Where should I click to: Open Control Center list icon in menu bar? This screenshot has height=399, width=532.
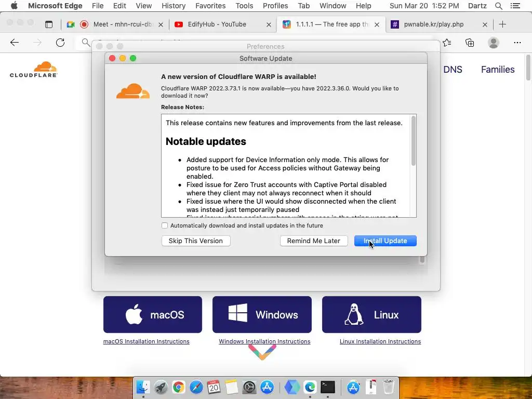pyautogui.click(x=515, y=6)
